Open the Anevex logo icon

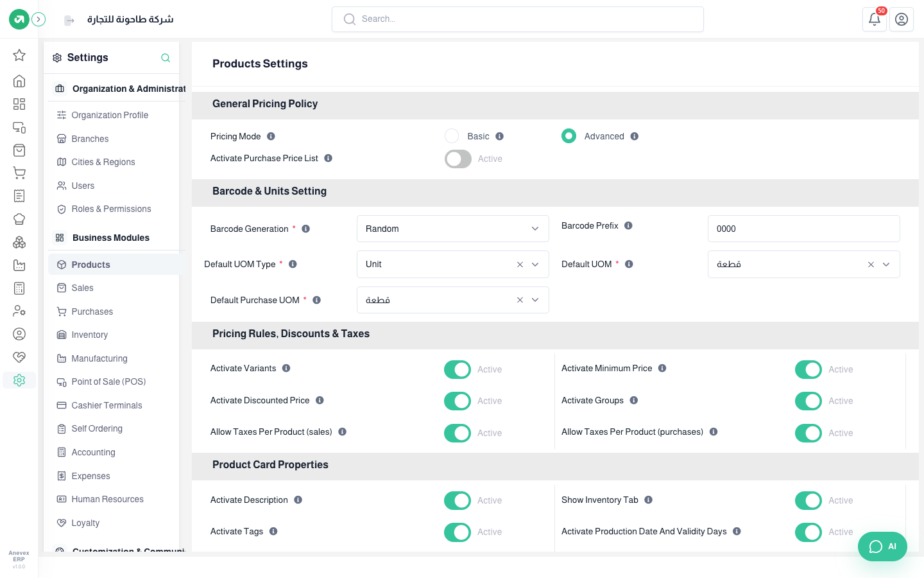coord(19,19)
